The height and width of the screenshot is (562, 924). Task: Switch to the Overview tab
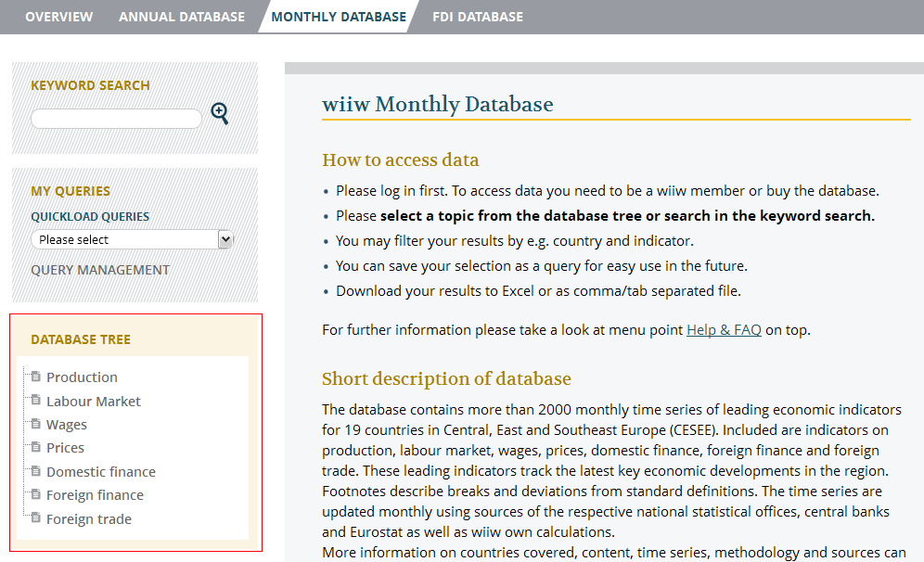click(58, 17)
